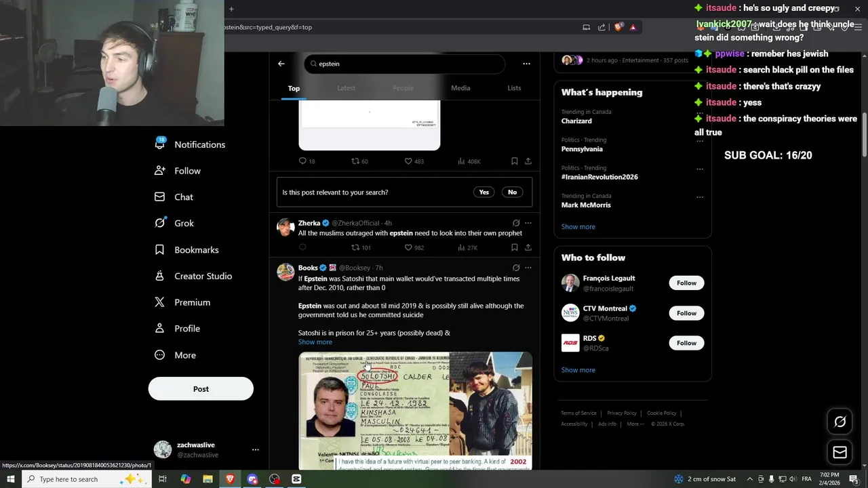
Task: Share the post with 408K views
Action: click(x=528, y=161)
